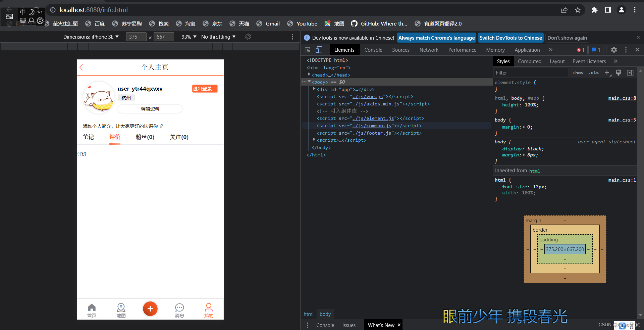The width and height of the screenshot is (644, 330).
Task: Open 我的 profile icon in footer
Action: [209, 311]
